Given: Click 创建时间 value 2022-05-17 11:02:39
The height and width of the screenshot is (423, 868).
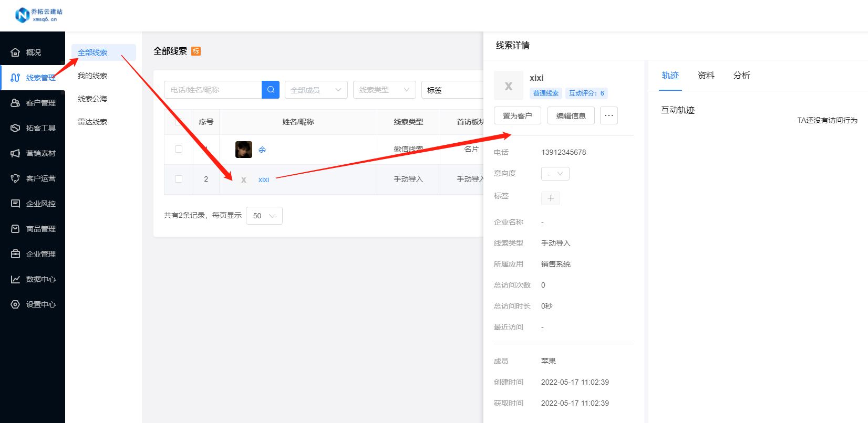Looking at the screenshot, I should click(x=575, y=382).
